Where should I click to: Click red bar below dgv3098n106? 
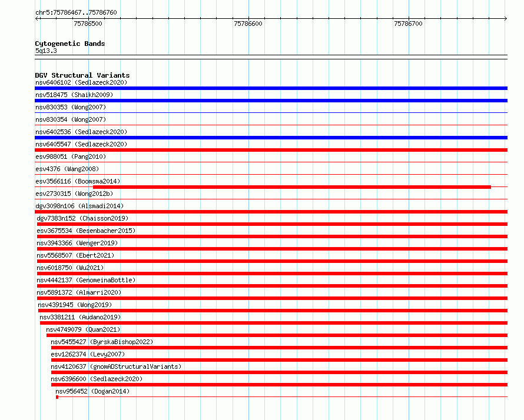[x=271, y=212]
